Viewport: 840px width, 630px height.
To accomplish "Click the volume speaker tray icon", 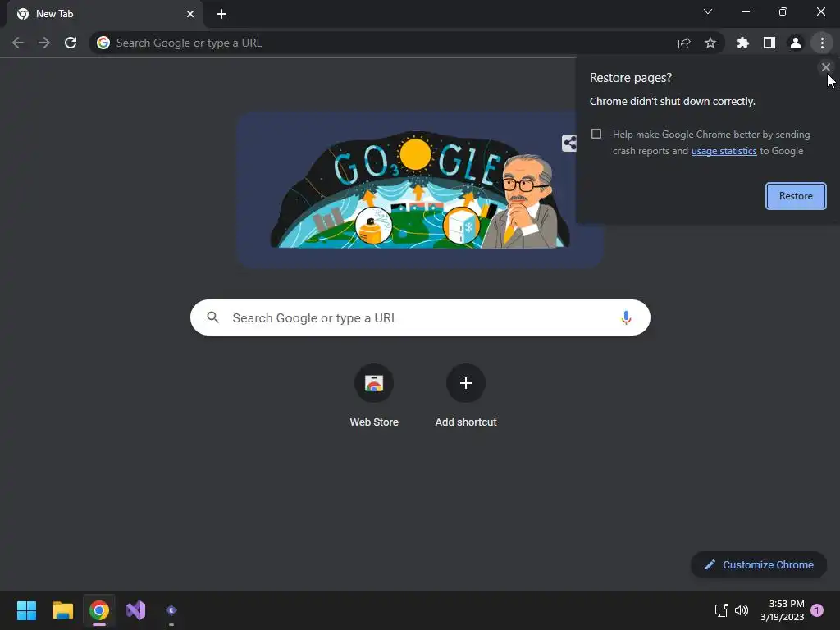I will pos(742,610).
